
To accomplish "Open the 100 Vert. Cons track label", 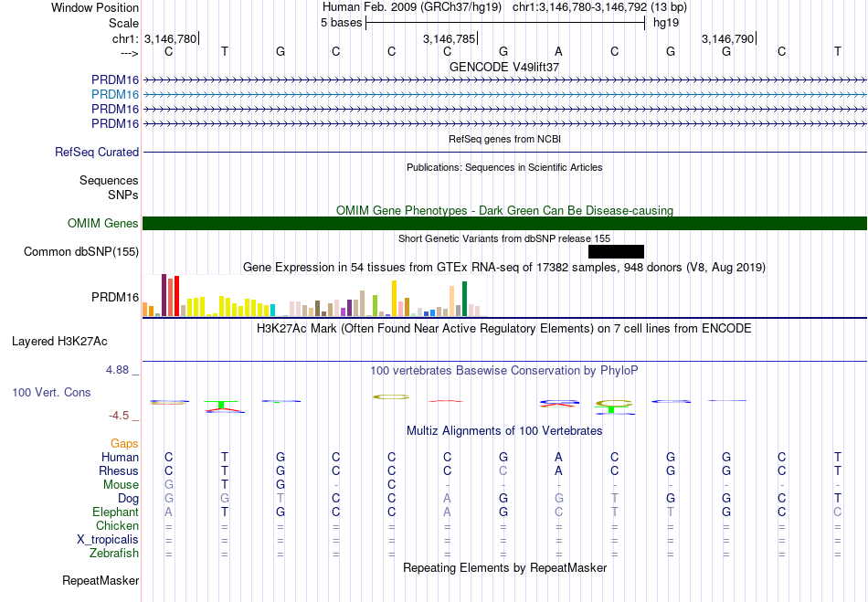I will click(51, 392).
